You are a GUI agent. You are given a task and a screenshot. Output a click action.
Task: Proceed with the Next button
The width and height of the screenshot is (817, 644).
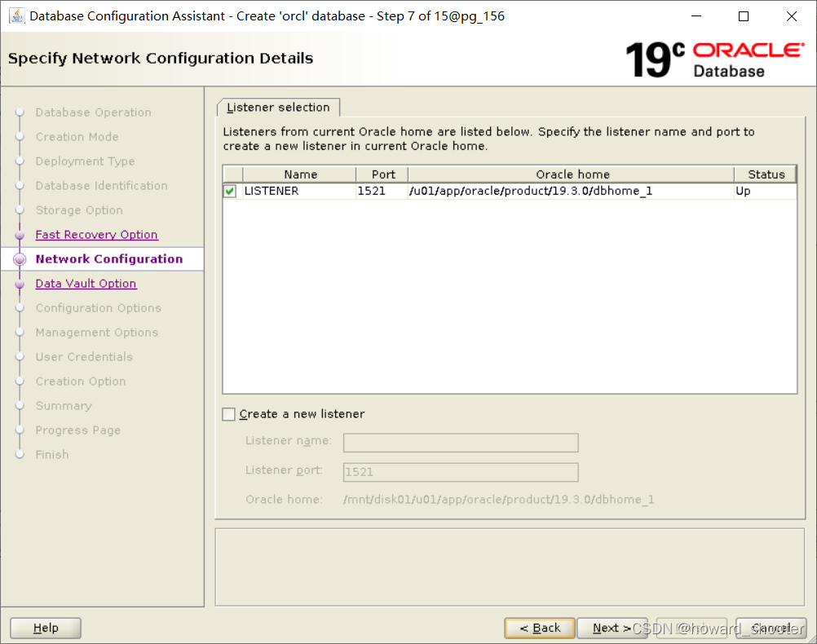pyautogui.click(x=612, y=628)
